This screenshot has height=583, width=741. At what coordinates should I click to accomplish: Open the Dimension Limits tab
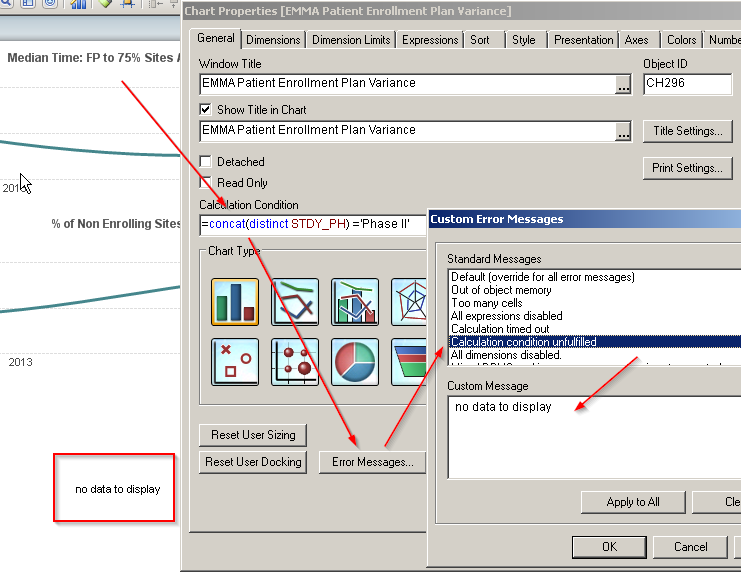click(x=351, y=40)
